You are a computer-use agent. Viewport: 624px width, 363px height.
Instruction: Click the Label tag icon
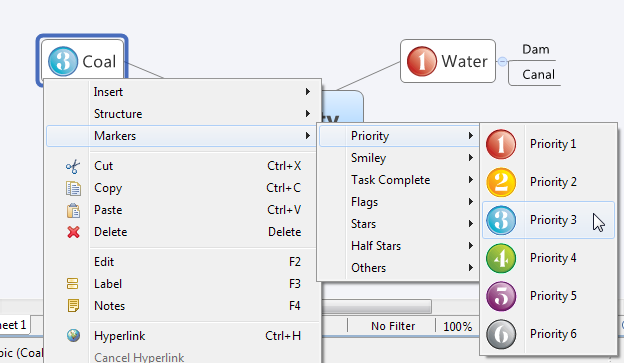point(73,284)
